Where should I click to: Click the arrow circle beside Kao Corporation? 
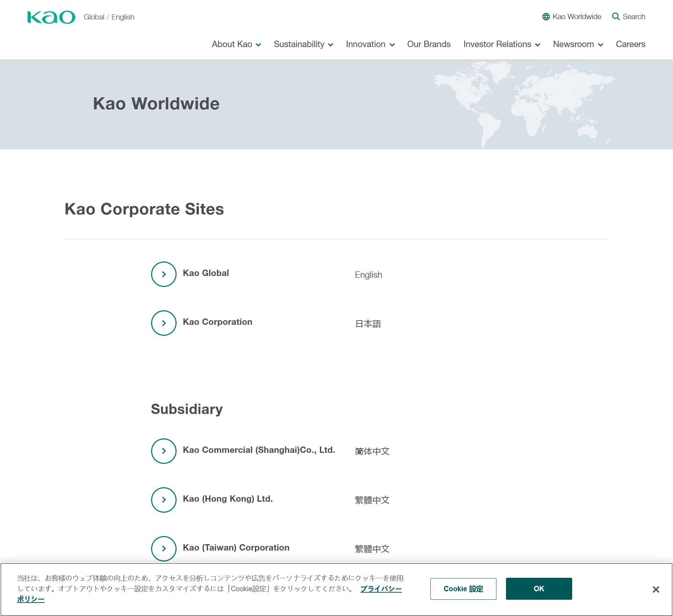[163, 323]
